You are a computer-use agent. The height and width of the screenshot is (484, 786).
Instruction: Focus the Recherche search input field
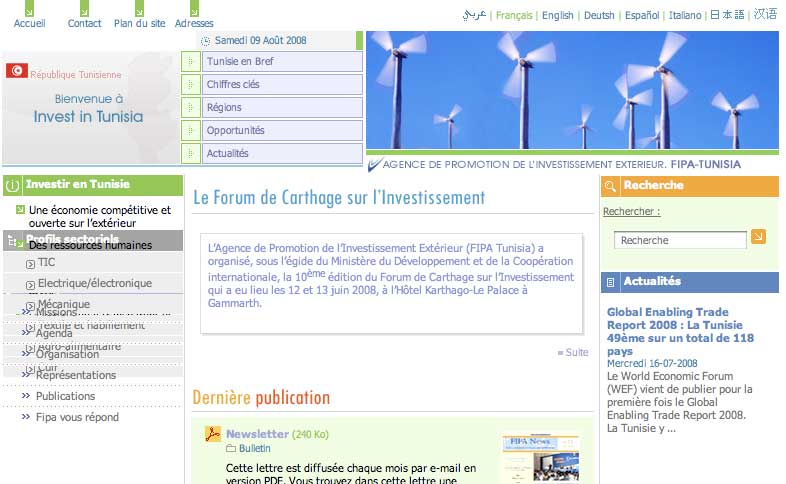pyautogui.click(x=680, y=240)
